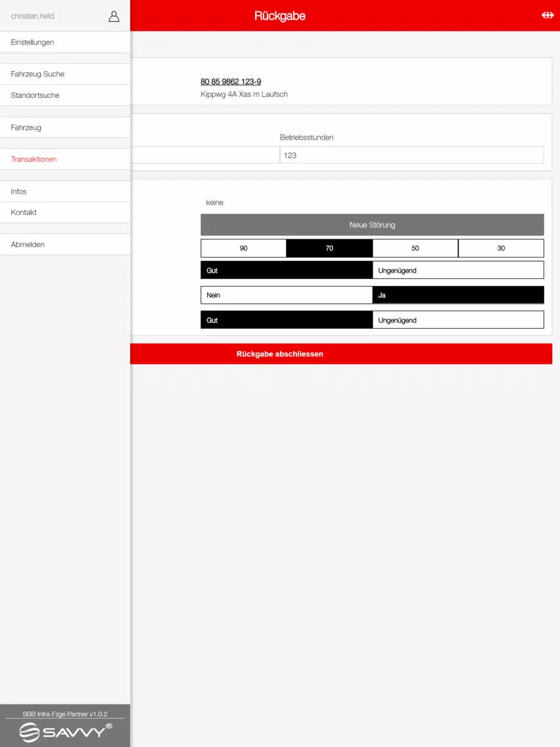The height and width of the screenshot is (747, 560).
Task: Go to Standortsuche
Action: pyautogui.click(x=65, y=95)
